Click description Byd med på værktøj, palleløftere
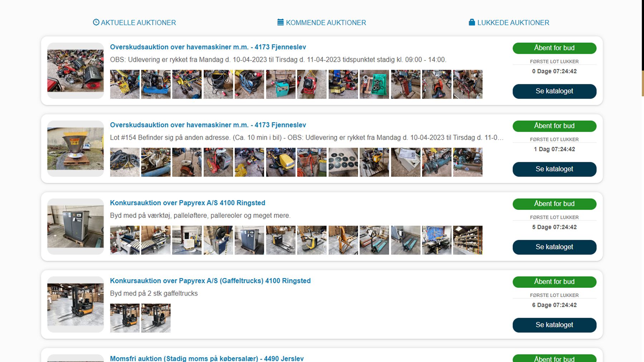The height and width of the screenshot is (362, 644). (x=200, y=215)
